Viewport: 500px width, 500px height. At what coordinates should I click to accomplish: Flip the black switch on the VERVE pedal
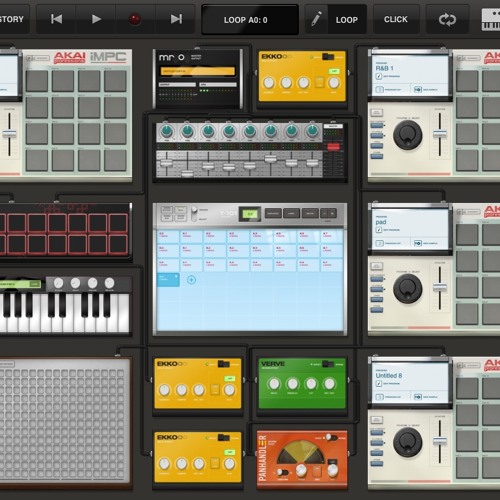click(x=328, y=364)
